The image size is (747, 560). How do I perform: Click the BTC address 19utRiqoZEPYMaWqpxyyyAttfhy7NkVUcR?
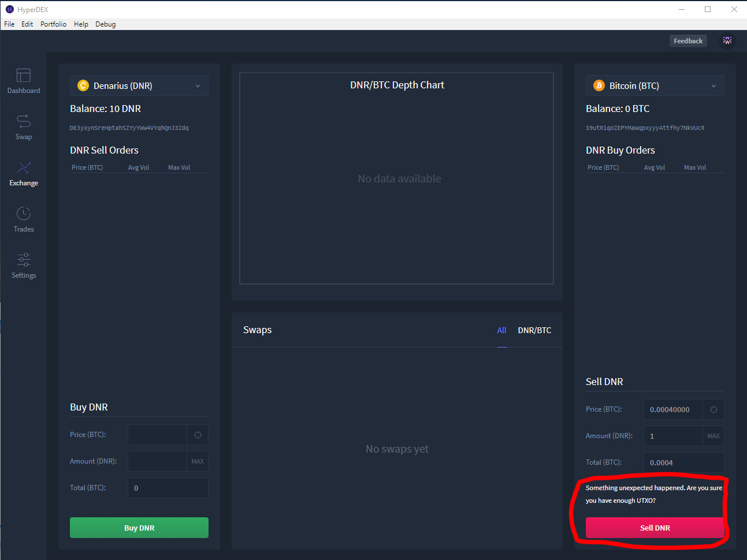coord(645,128)
